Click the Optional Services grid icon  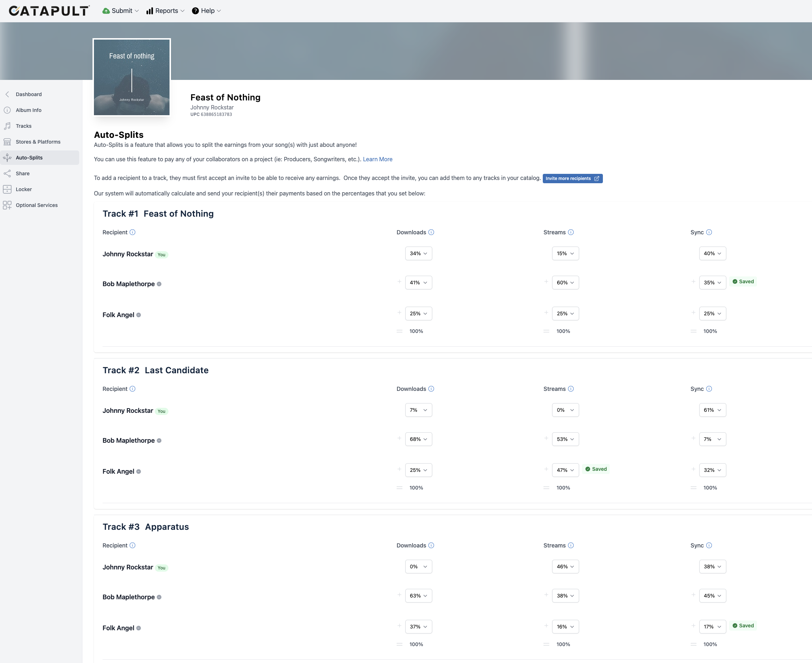coord(7,205)
